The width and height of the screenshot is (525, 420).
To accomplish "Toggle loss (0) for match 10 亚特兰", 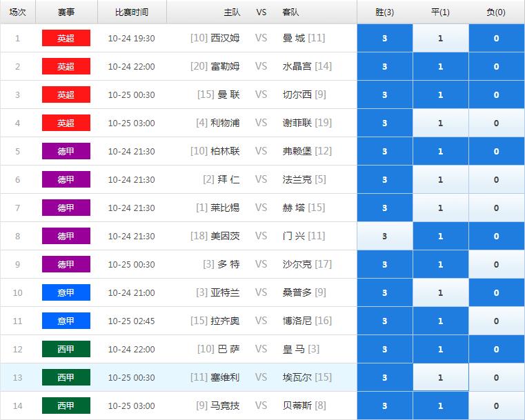I will pos(497,292).
